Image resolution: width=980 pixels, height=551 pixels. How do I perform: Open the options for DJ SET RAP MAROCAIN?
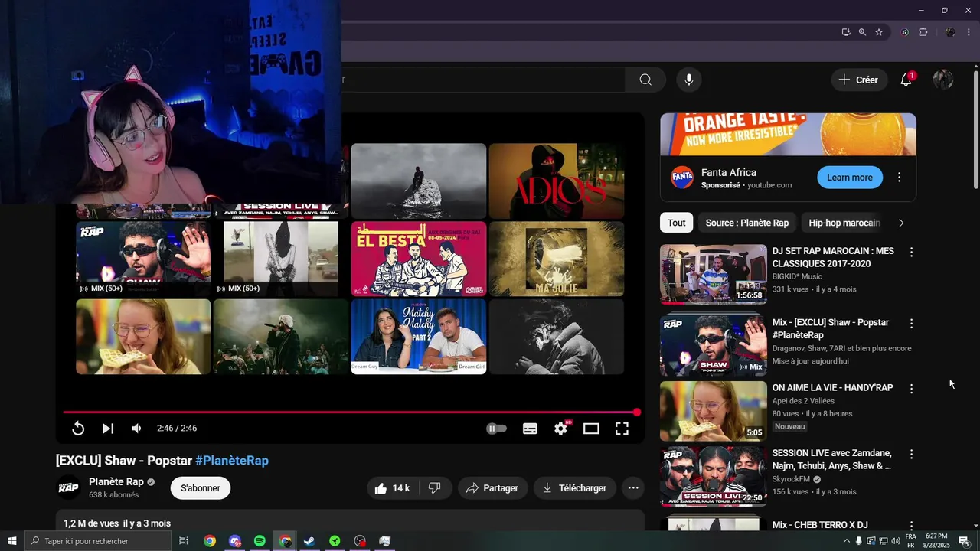tap(911, 252)
